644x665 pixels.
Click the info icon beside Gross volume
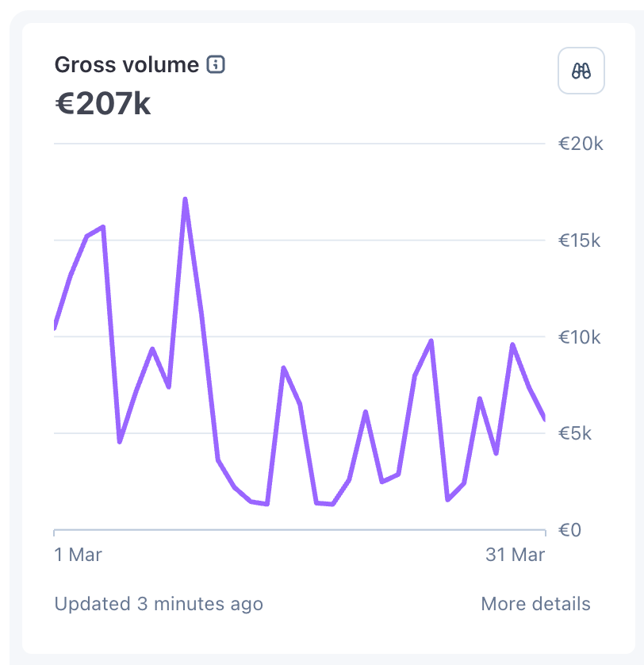[216, 65]
